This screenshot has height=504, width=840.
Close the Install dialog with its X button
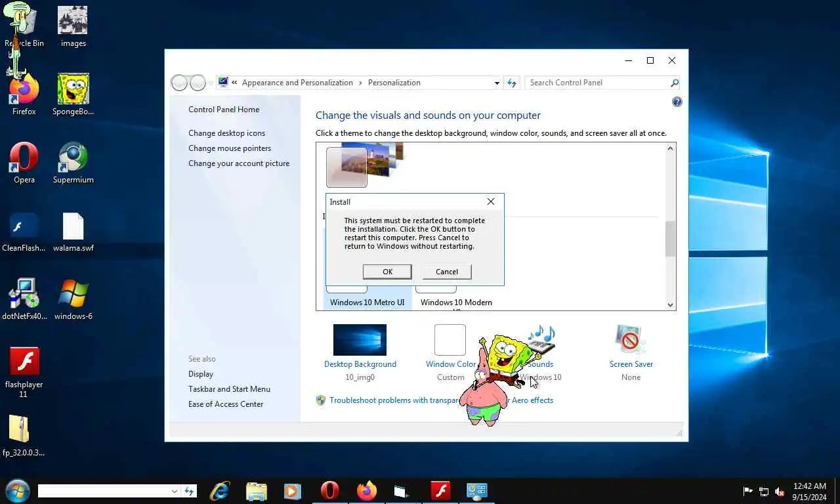coord(491,201)
